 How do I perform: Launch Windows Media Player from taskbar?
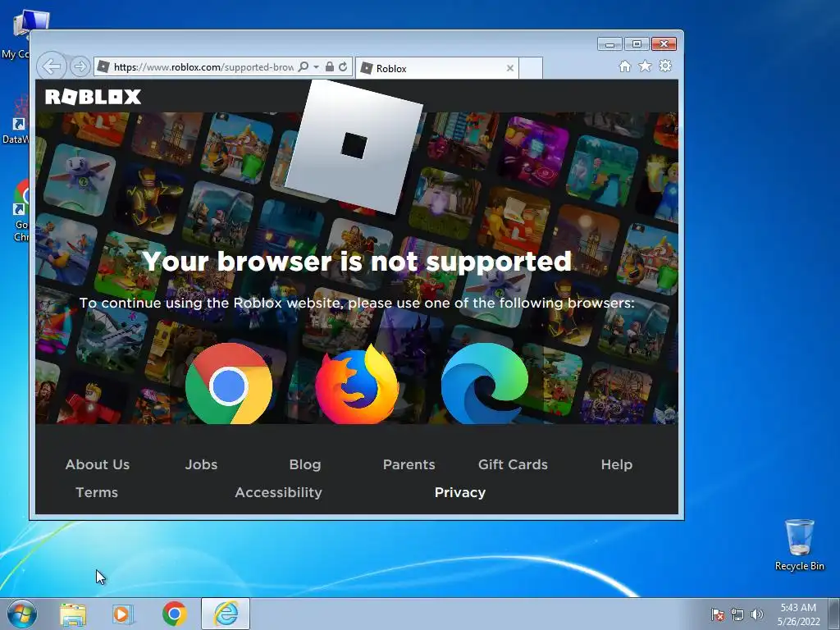pos(123,614)
